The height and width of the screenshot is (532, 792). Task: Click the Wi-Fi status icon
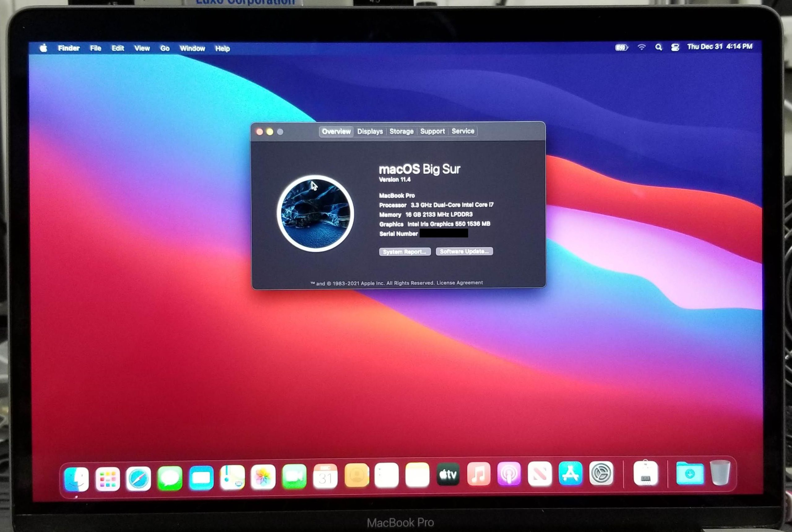[x=641, y=48]
